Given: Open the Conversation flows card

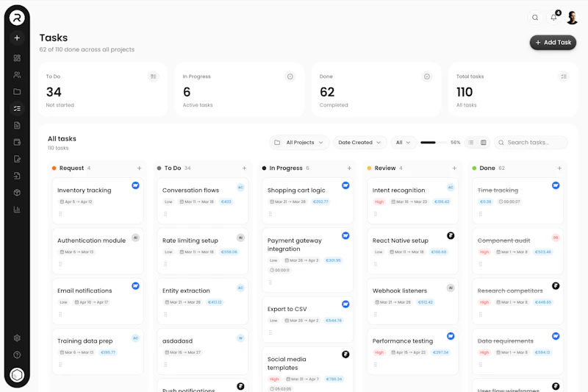Looking at the screenshot, I should pos(203,201).
